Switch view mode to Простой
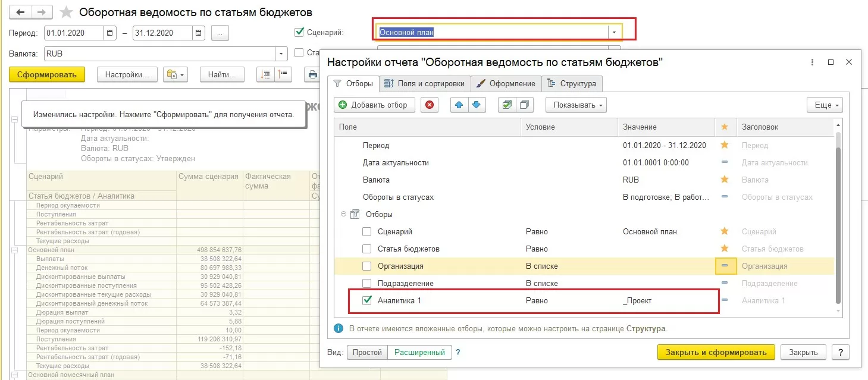Image resolution: width=868 pixels, height=380 pixels. point(367,352)
